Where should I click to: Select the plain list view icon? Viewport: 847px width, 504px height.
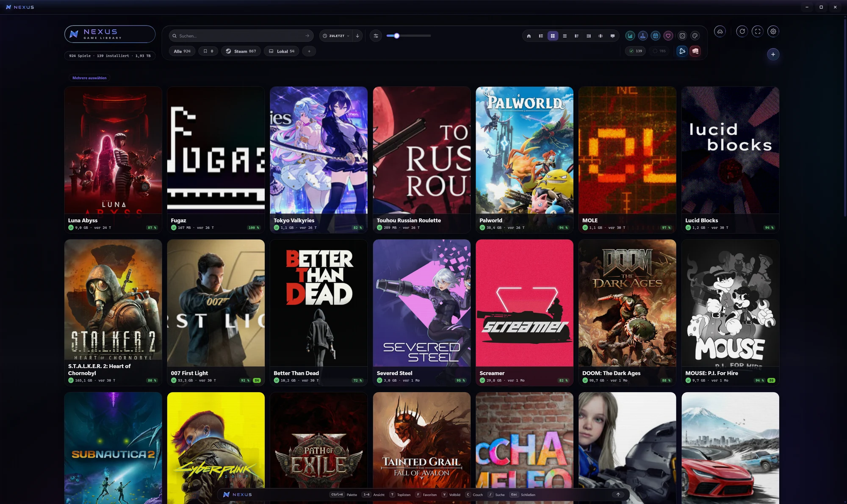tap(565, 36)
